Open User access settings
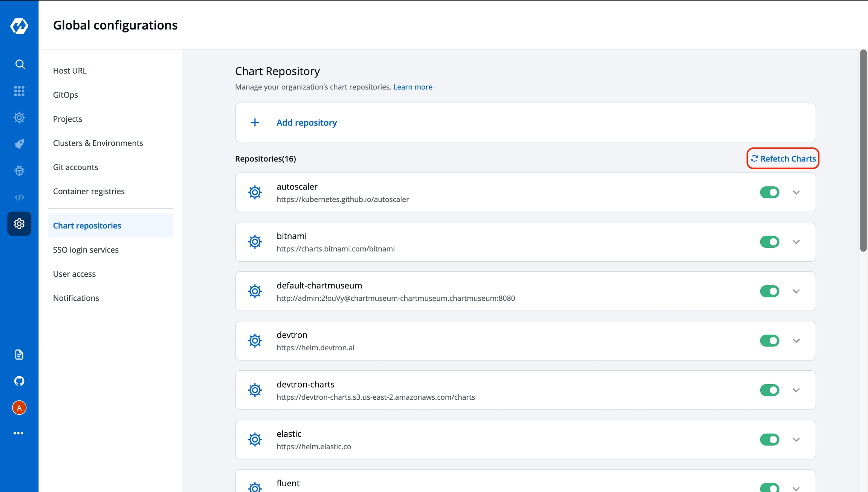The image size is (868, 492). (110, 274)
